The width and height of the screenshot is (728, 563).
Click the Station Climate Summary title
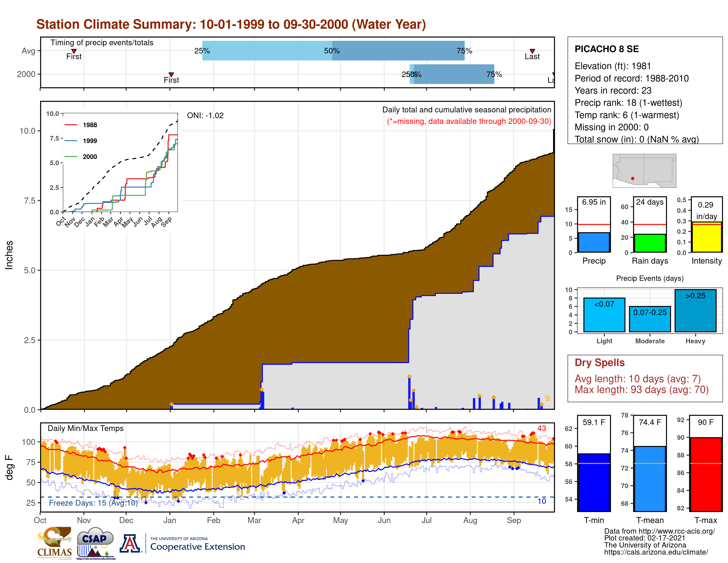point(231,24)
